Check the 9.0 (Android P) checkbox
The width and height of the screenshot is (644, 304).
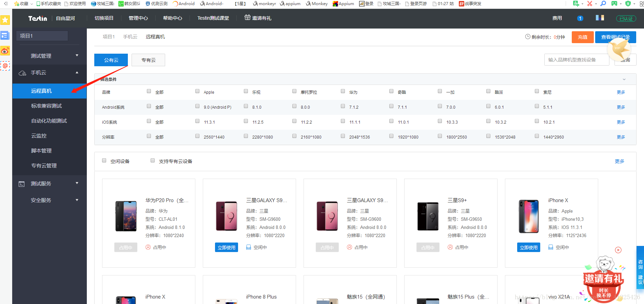pos(197,106)
